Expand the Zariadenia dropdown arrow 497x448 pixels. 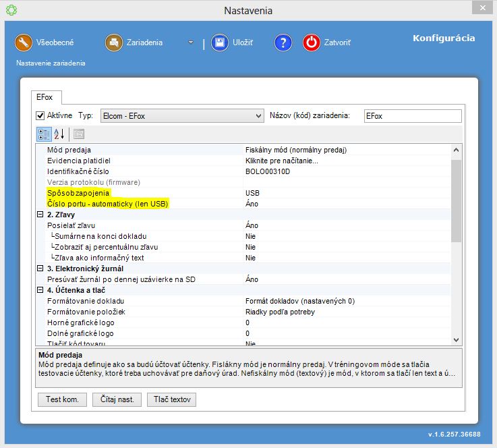click(x=191, y=43)
